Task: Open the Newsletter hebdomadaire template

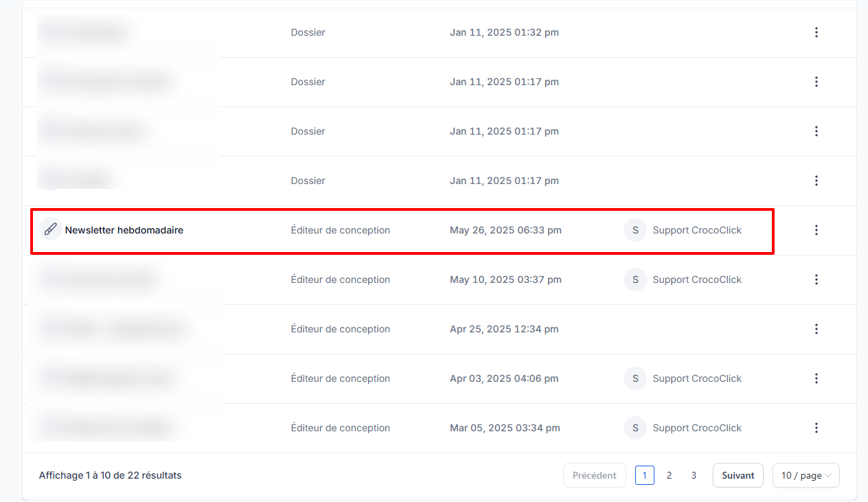Action: point(124,230)
